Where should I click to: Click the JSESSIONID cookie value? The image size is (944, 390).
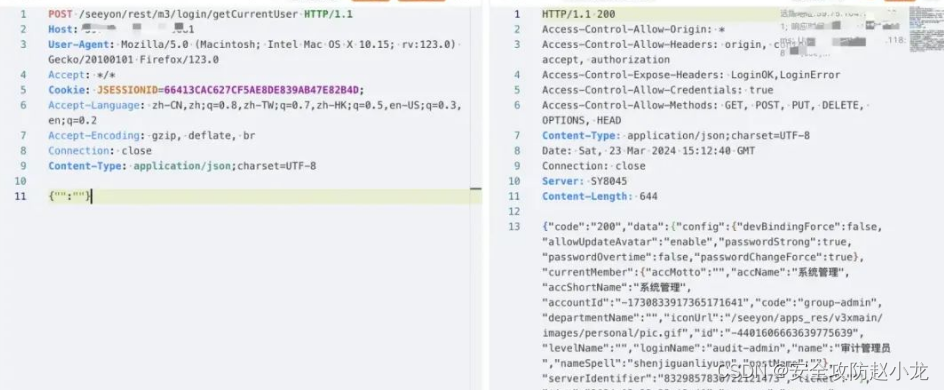click(261, 90)
